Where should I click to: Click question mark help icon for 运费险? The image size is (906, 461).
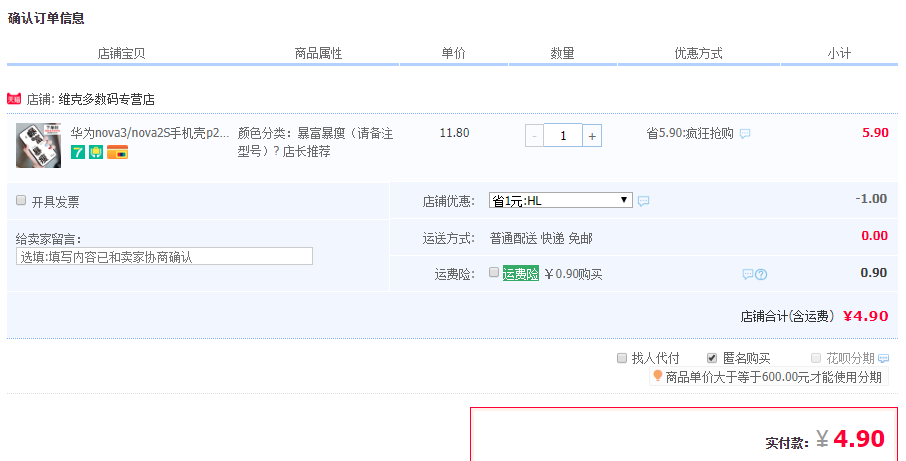coord(761,274)
